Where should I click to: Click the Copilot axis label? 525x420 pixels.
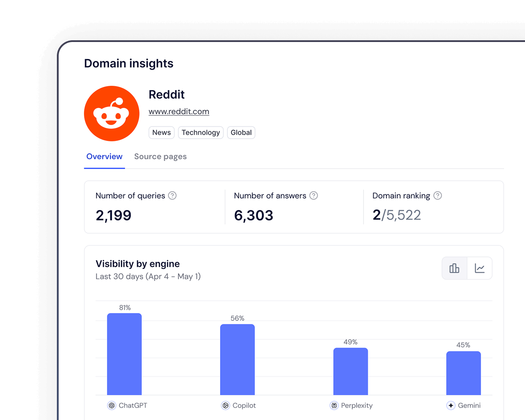click(x=244, y=406)
